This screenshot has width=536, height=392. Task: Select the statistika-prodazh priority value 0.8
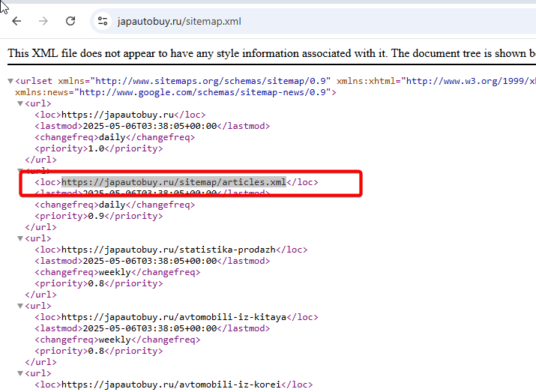pyautogui.click(x=96, y=283)
